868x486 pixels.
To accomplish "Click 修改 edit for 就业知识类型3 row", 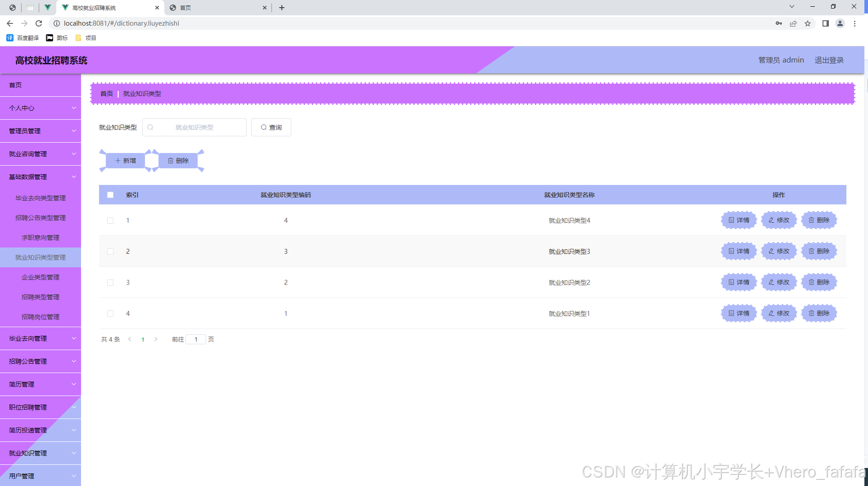I will pyautogui.click(x=779, y=251).
